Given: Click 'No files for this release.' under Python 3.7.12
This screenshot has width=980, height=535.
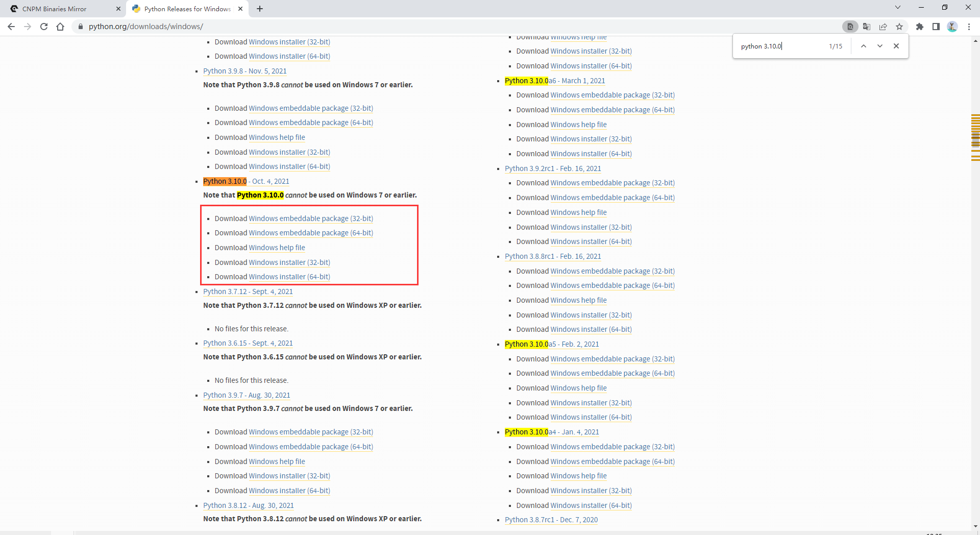Looking at the screenshot, I should click(x=251, y=329).
